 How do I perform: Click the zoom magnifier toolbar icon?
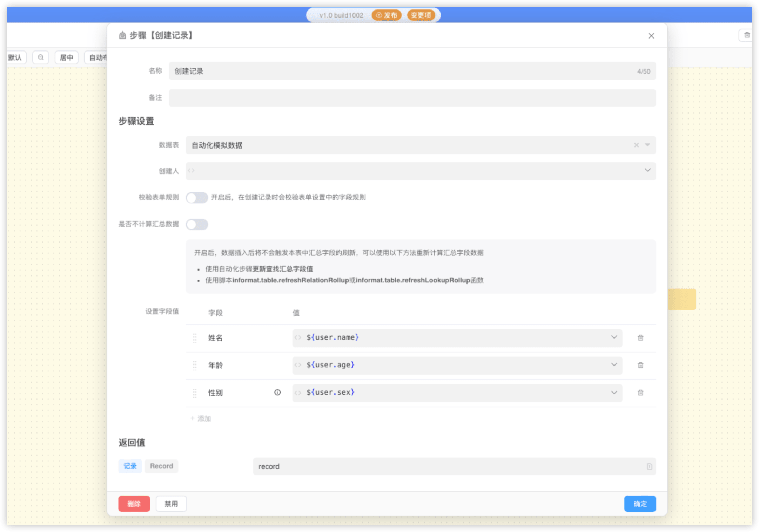click(x=41, y=57)
